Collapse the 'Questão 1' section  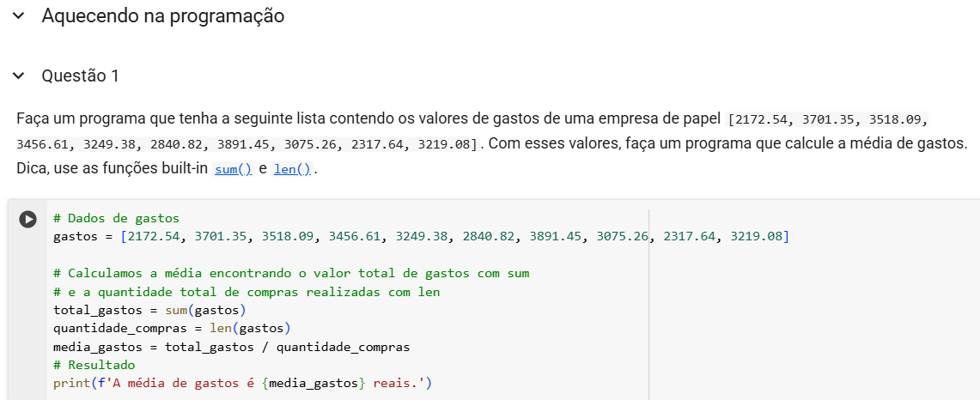pyautogui.click(x=18, y=76)
